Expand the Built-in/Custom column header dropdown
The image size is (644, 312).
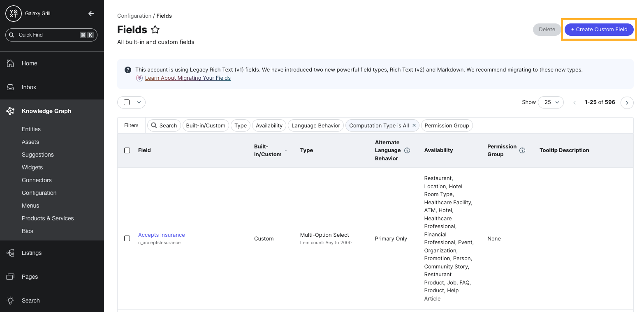coord(285,151)
